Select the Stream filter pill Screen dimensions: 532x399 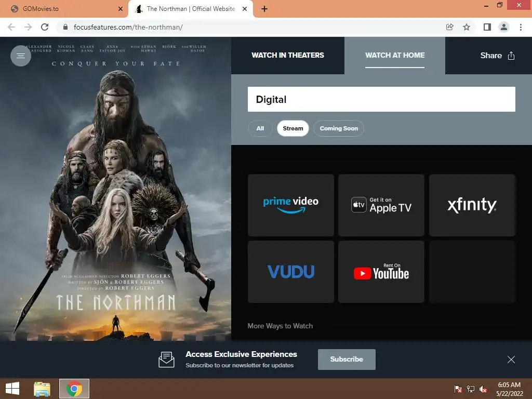(x=293, y=128)
